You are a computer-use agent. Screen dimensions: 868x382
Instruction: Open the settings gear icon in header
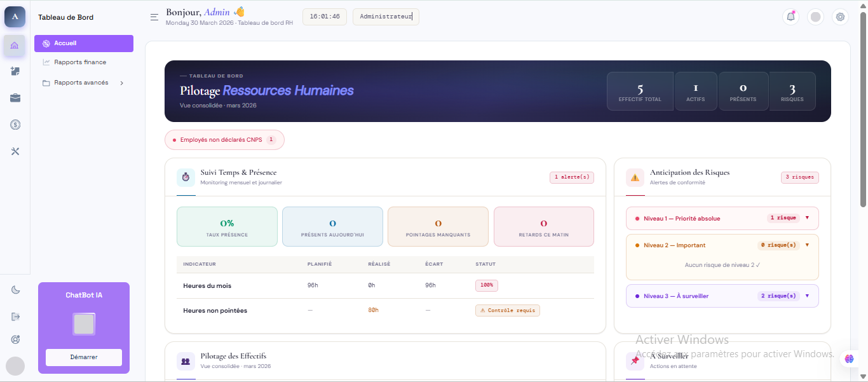pyautogui.click(x=841, y=17)
